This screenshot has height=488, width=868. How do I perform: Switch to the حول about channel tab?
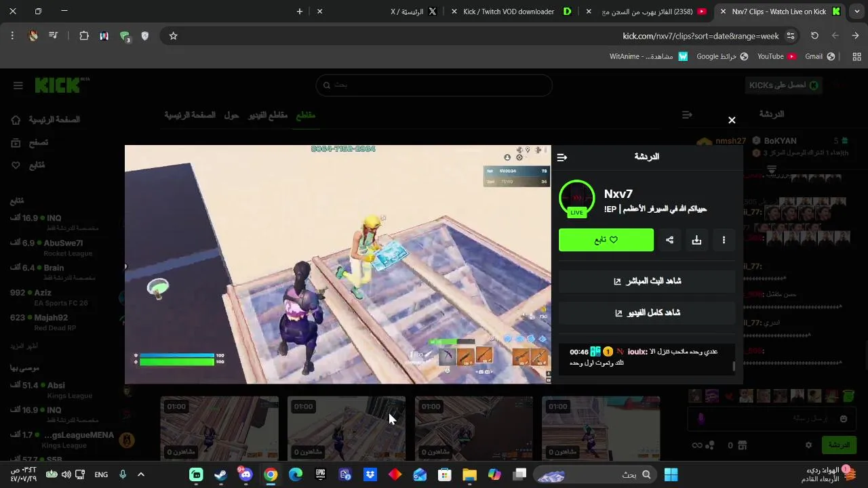point(231,115)
